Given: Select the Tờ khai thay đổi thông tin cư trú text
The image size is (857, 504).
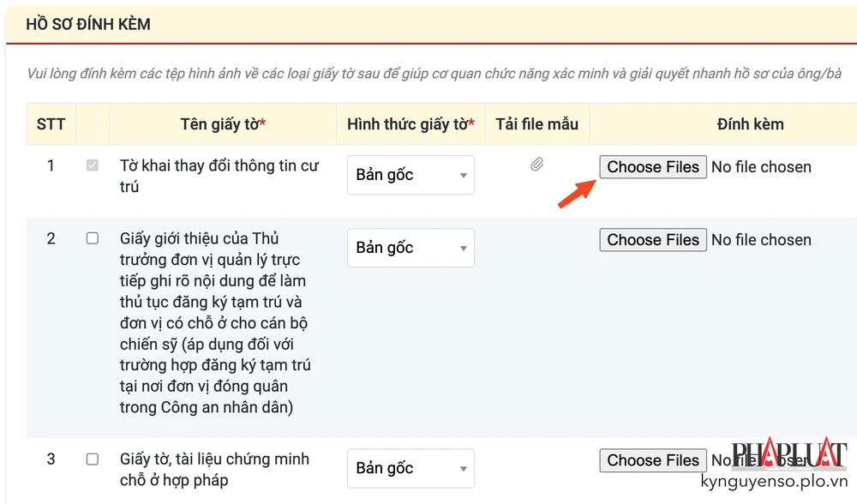Looking at the screenshot, I should [219, 176].
